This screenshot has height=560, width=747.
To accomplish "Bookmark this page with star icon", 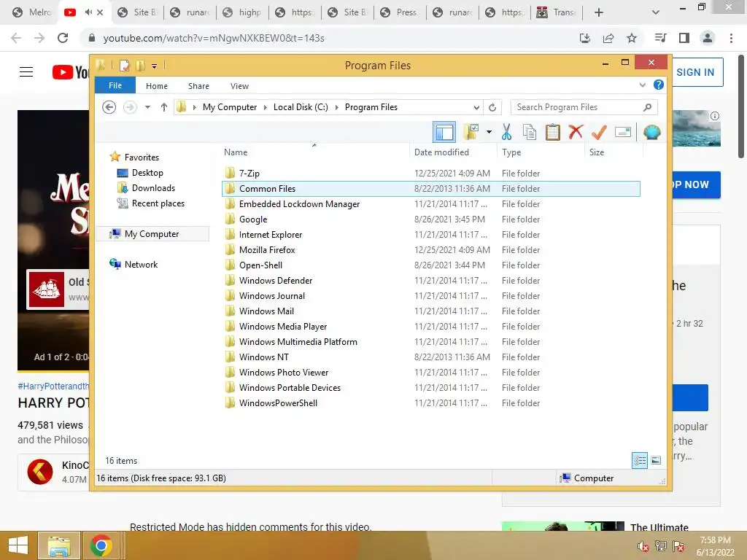I will (632, 38).
